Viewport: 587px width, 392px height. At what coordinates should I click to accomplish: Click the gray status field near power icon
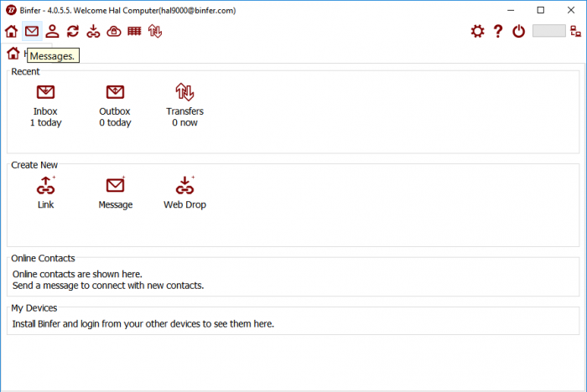[548, 31]
